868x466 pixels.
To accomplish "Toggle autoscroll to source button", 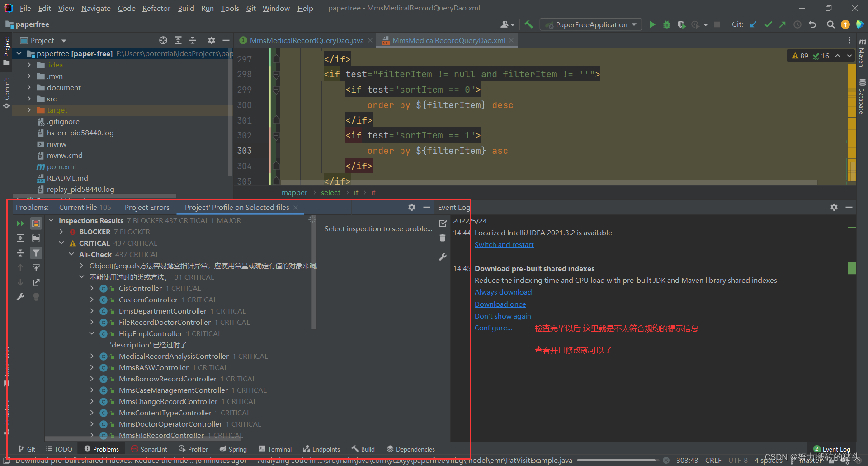I will tap(36, 267).
